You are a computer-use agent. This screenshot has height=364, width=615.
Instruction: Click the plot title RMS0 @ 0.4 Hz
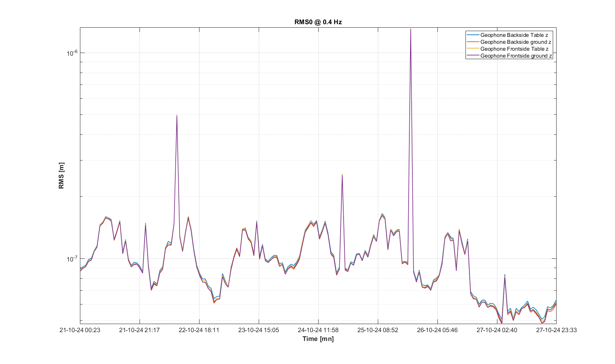pyautogui.click(x=318, y=22)
